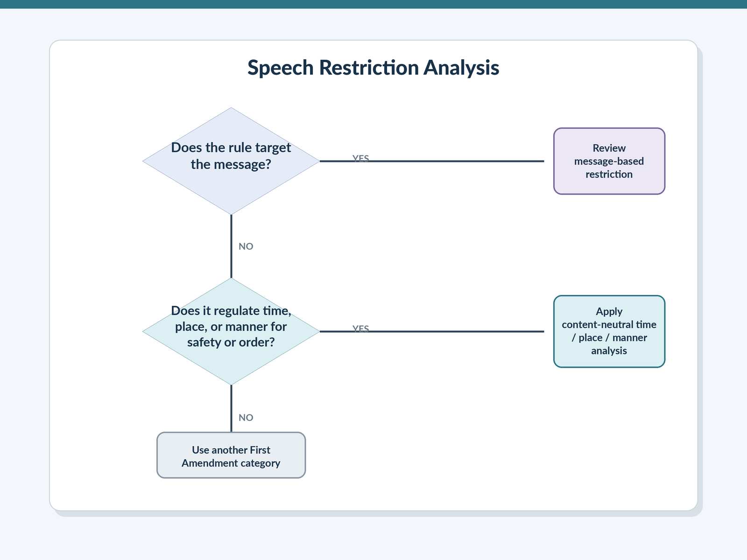Click the 'Apply content-neutral time / place / manner analysis' box
Viewport: 747px width, 560px height.
pyautogui.click(x=609, y=331)
